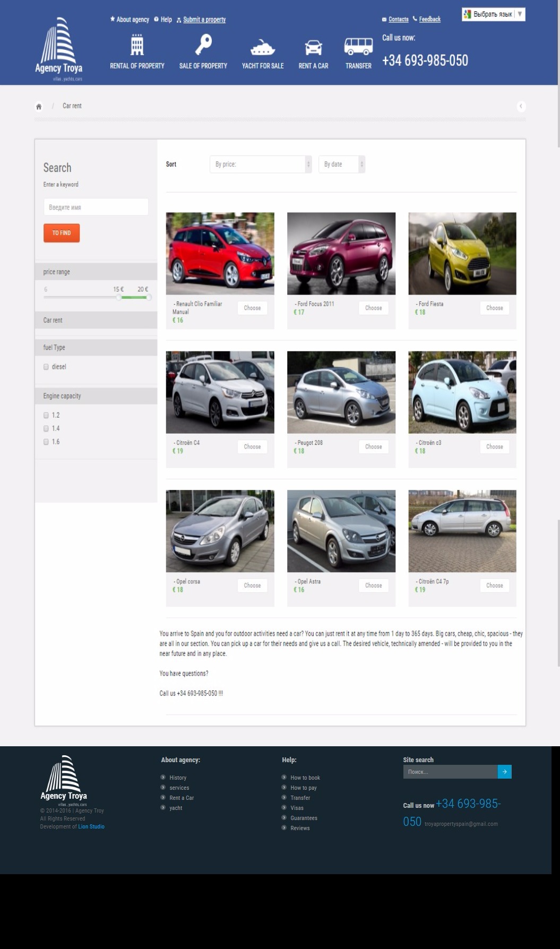560x949 pixels.
Task: Open the Opel Astra thumbnail
Action: click(341, 531)
